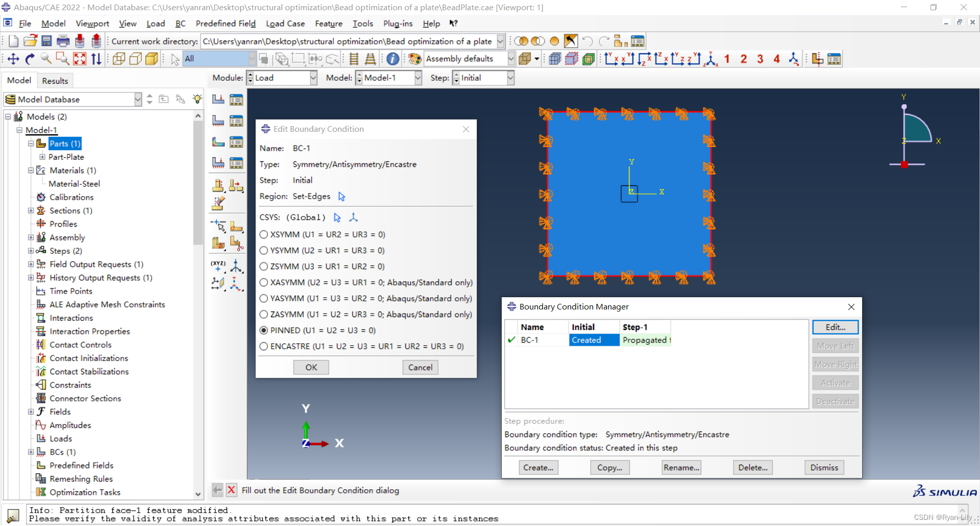The image size is (980, 526).
Task: Activate the Pan View tool
Action: click(13, 59)
